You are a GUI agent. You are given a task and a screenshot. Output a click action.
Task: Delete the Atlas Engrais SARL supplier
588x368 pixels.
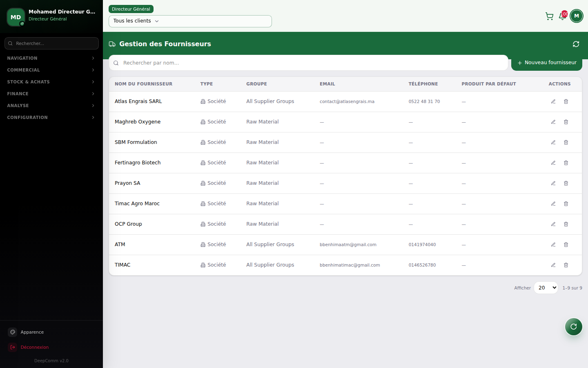[566, 101]
